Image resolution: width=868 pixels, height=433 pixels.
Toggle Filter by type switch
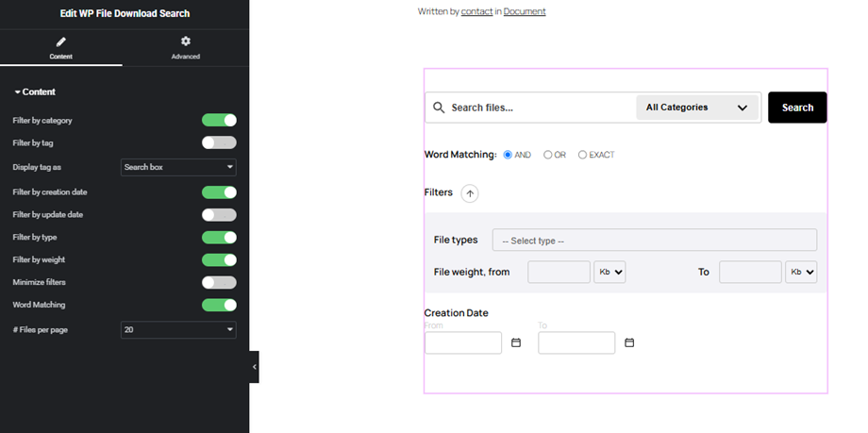coord(219,238)
